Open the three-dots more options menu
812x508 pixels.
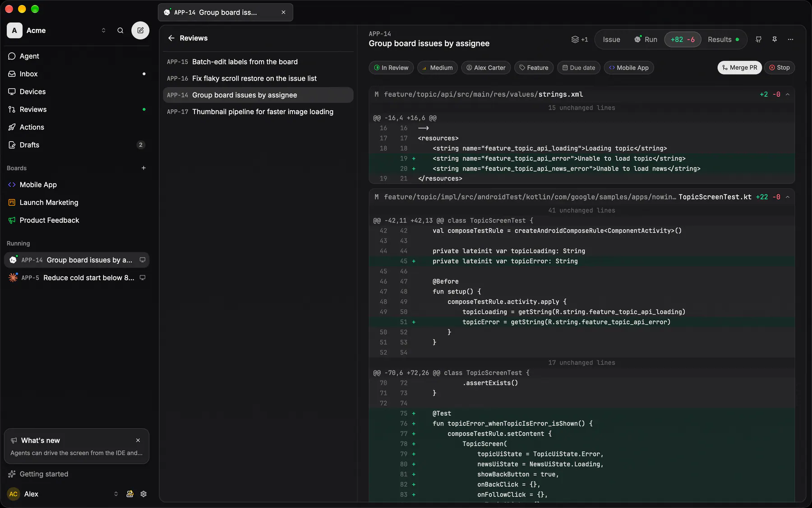point(790,40)
